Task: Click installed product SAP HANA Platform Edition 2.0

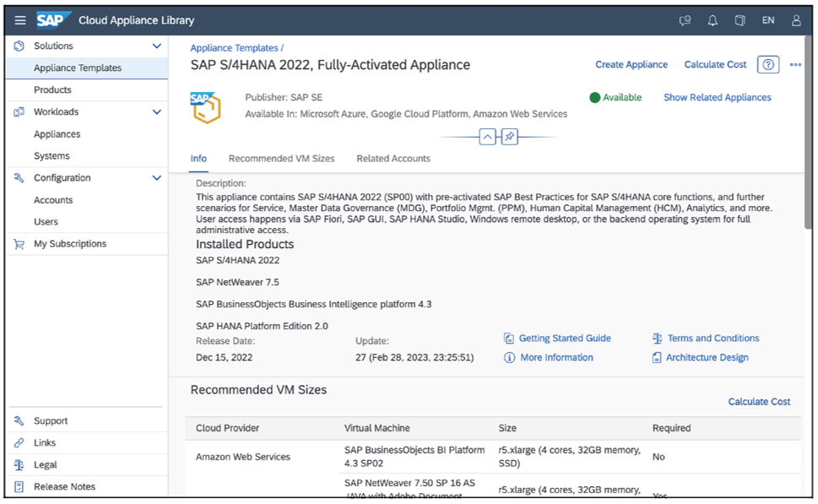Action: pos(262,326)
